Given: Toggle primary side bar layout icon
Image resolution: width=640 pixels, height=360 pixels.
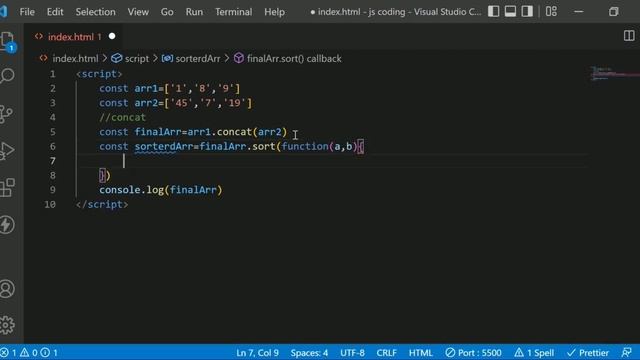Looking at the screenshot, I should (x=493, y=11).
